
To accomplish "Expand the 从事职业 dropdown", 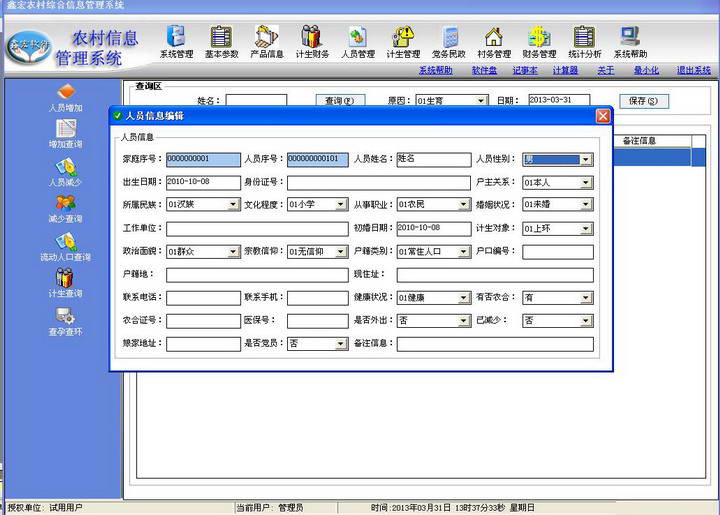I will click(x=464, y=204).
